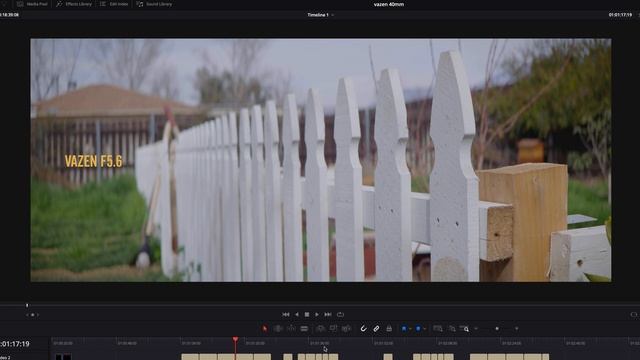Click the Insert clip icon
Screen dimensions: 640x360
(x=320, y=329)
